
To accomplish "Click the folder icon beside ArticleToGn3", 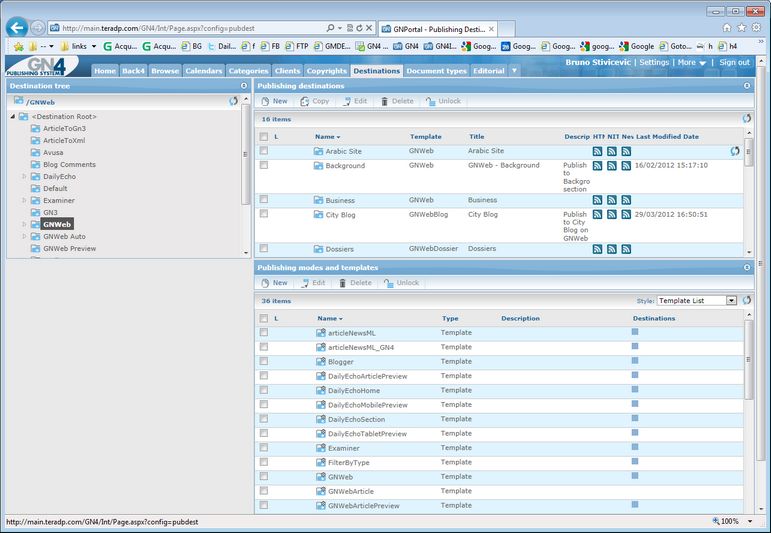I will (35, 128).
